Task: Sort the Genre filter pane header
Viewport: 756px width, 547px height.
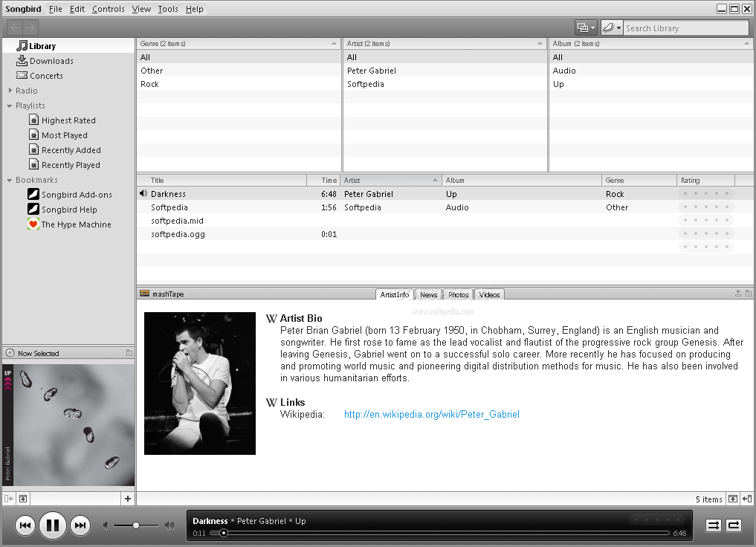Action: pos(239,43)
